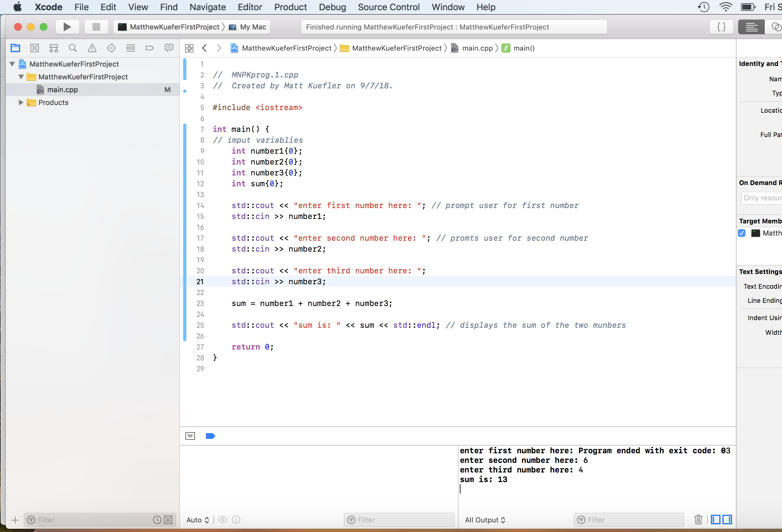Collapse MatthewKueferFirstProject root project triangle

(12, 64)
